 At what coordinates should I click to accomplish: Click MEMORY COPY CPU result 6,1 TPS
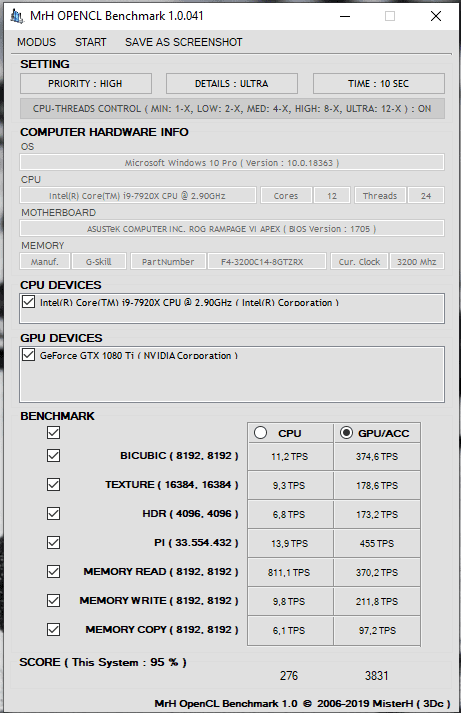[290, 630]
